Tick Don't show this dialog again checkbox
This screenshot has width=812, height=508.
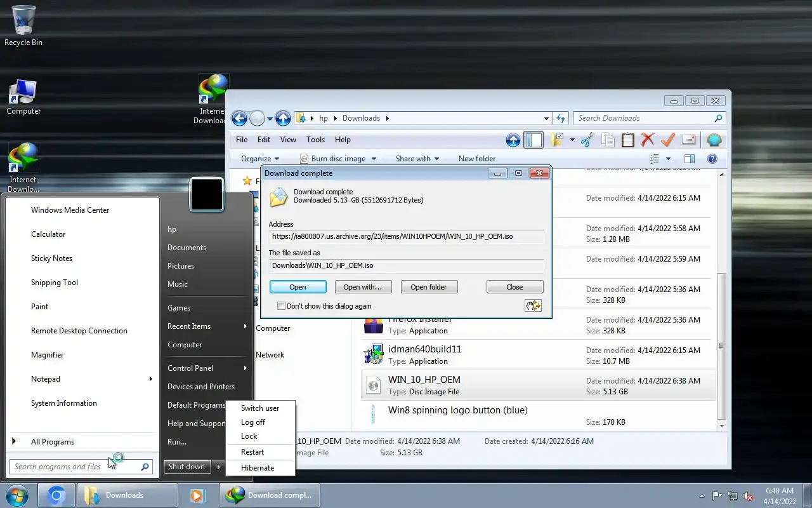282,306
